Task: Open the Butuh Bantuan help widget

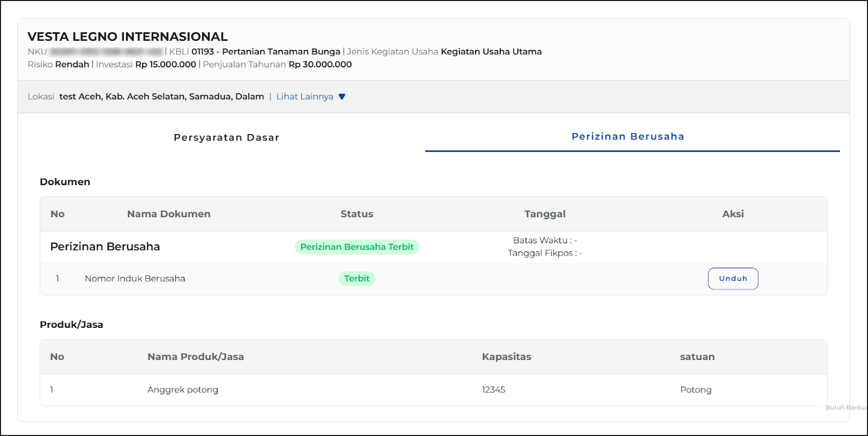Action: coord(845,407)
